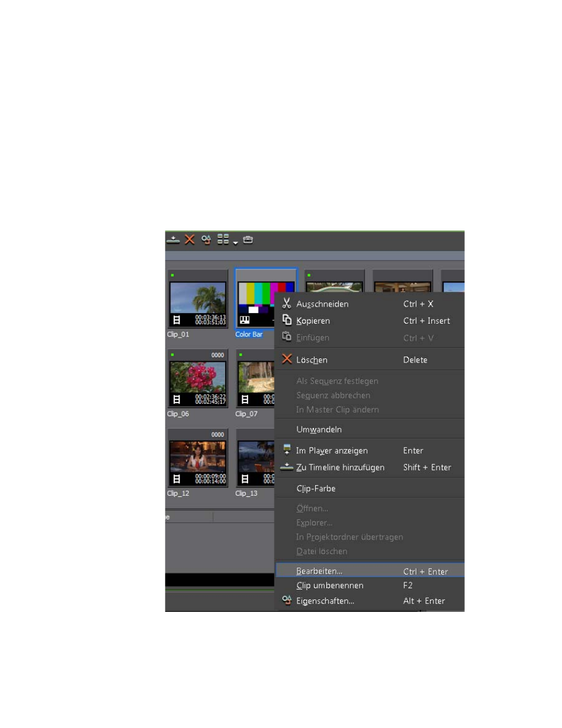
Task: Click the player icon beside Im Player anzeigen
Action: tap(287, 450)
